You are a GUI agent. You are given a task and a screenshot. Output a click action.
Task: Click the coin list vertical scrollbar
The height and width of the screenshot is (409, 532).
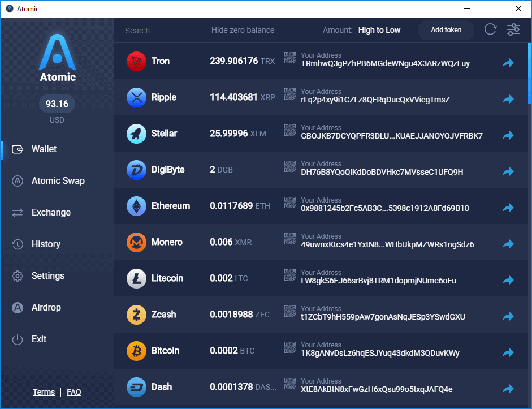(x=530, y=74)
